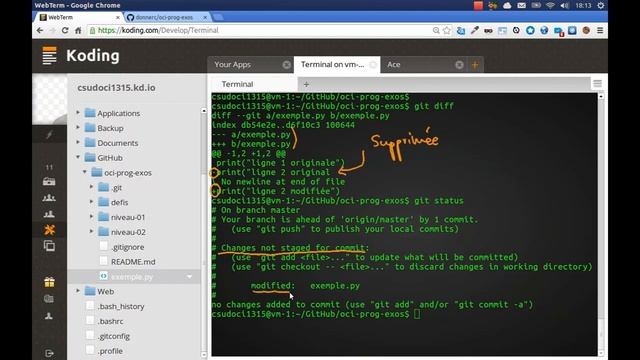Viewport: 640px width, 360px height.
Task: Click the Chrome address bar URL
Action: tap(158, 30)
